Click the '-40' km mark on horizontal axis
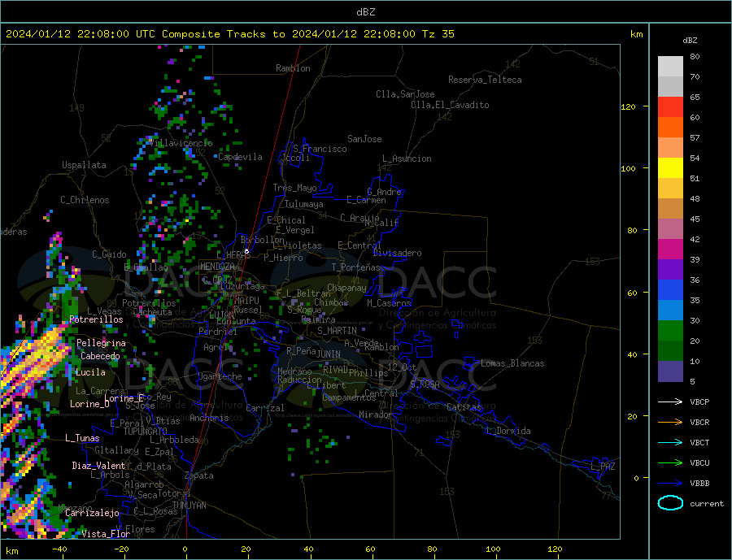Screen dimensions: 732x560 tap(59, 549)
